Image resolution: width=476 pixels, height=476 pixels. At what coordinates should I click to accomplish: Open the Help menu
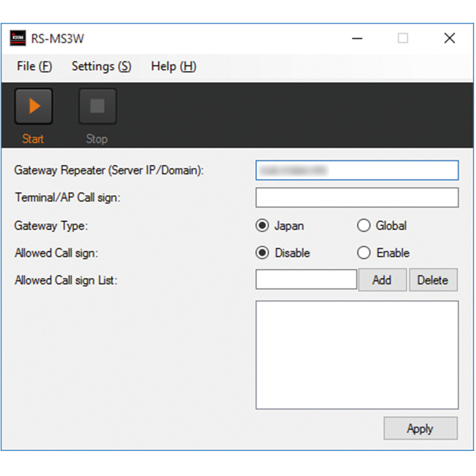point(173,66)
